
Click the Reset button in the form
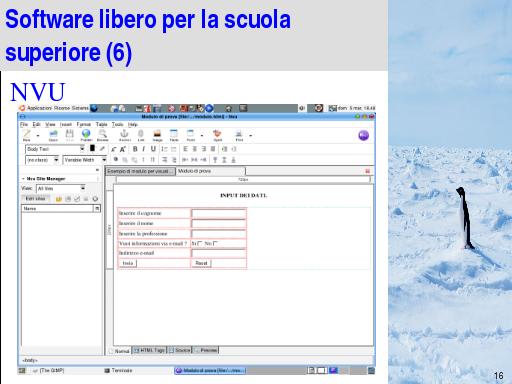[x=201, y=263]
